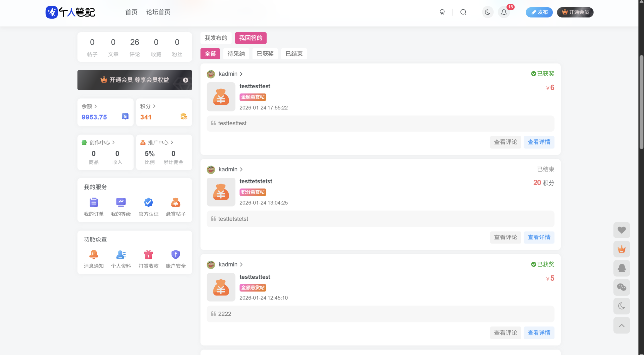This screenshot has height=355, width=644.
Task: Expand the 创作中心 section
Action: (99, 142)
